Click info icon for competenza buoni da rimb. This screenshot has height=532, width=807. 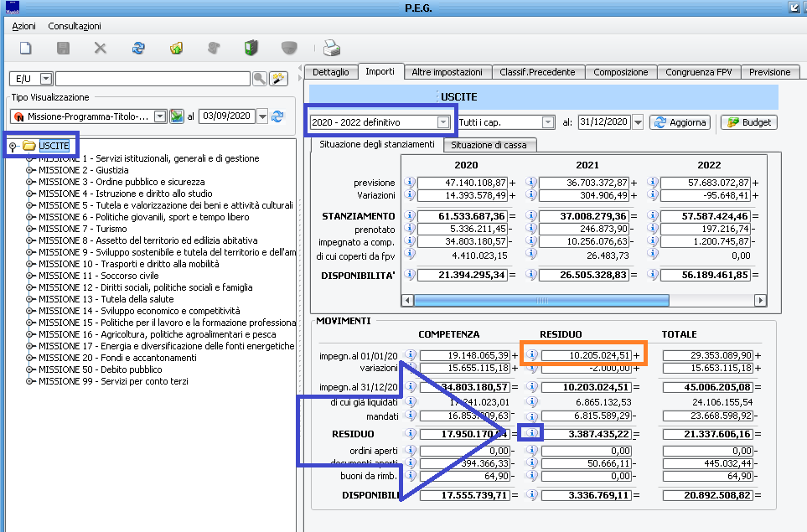click(410, 475)
